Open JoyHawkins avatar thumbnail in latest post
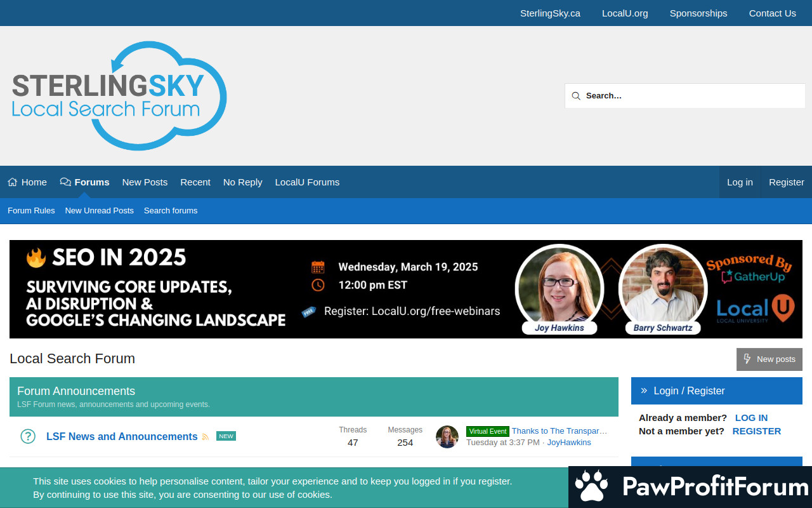This screenshot has width=812, height=508. click(447, 437)
